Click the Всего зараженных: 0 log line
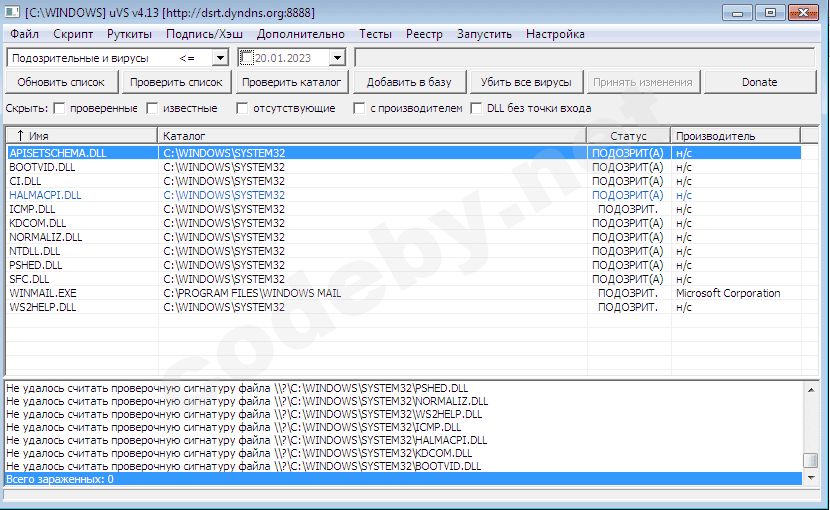The height and width of the screenshot is (510, 830). (404, 479)
